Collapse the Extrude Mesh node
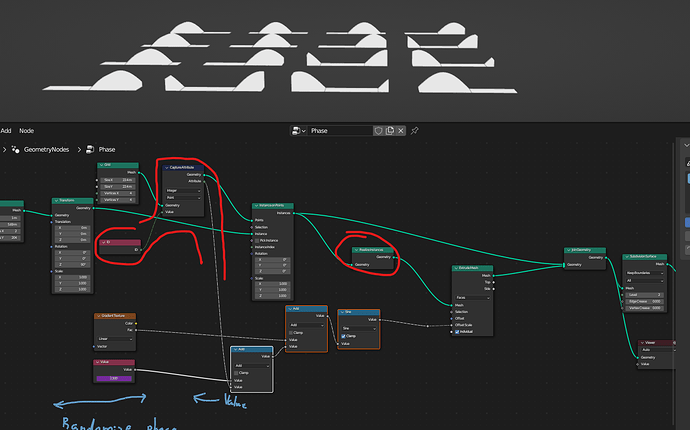 pos(456,268)
